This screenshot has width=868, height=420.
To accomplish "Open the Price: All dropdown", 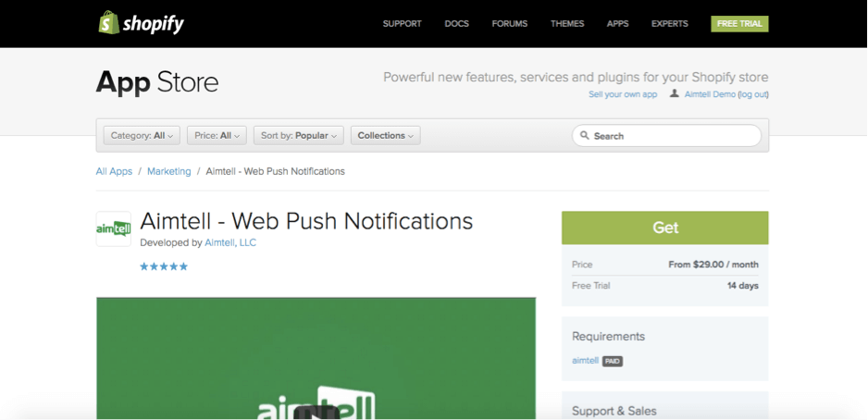I will [217, 136].
